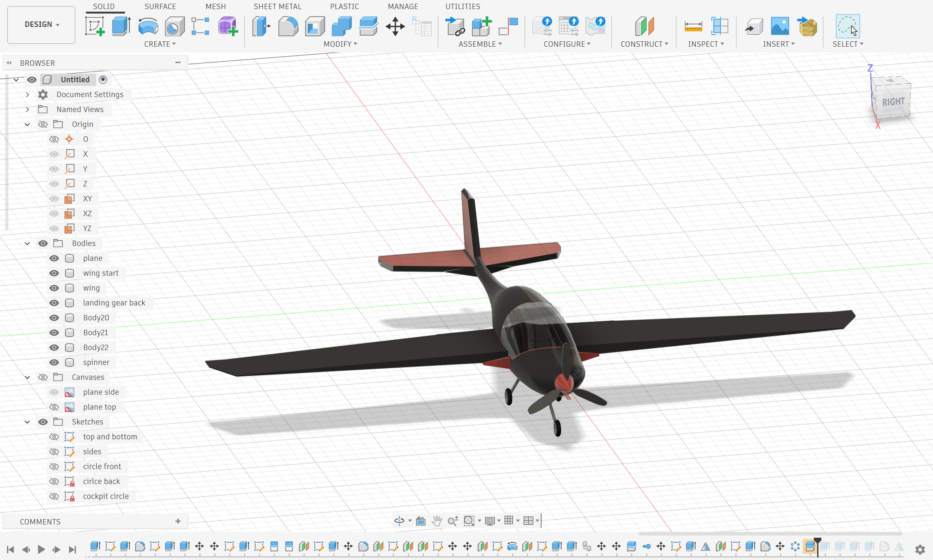Click RIGHT face of view cube

pyautogui.click(x=893, y=101)
